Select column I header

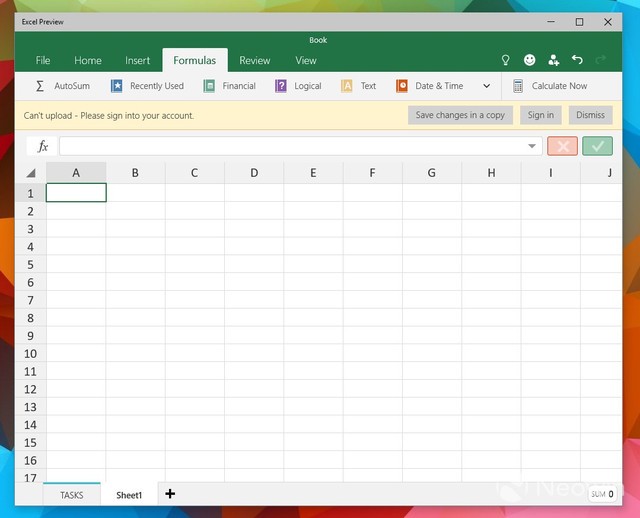(551, 173)
